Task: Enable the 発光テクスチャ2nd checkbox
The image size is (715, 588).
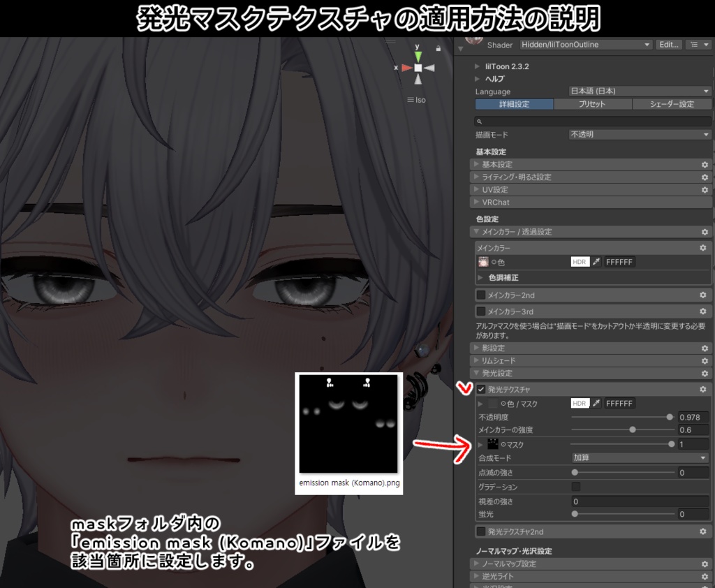Action: 481,531
